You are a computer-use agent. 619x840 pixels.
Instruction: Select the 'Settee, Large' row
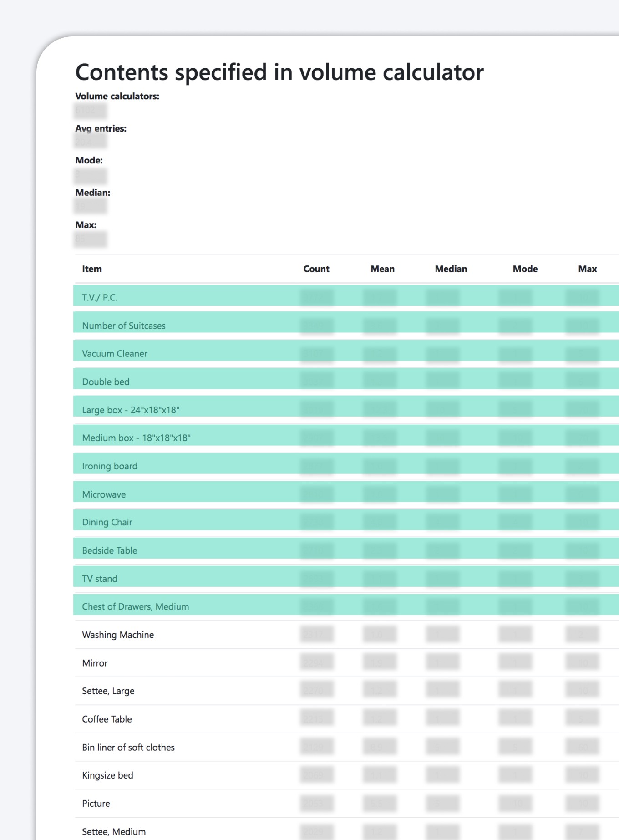pyautogui.click(x=346, y=691)
